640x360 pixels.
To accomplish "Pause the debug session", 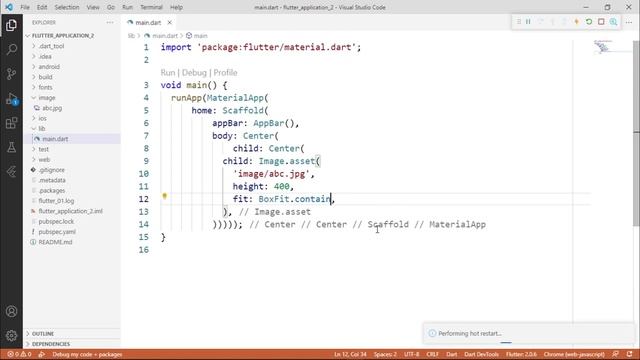I will [528, 22].
